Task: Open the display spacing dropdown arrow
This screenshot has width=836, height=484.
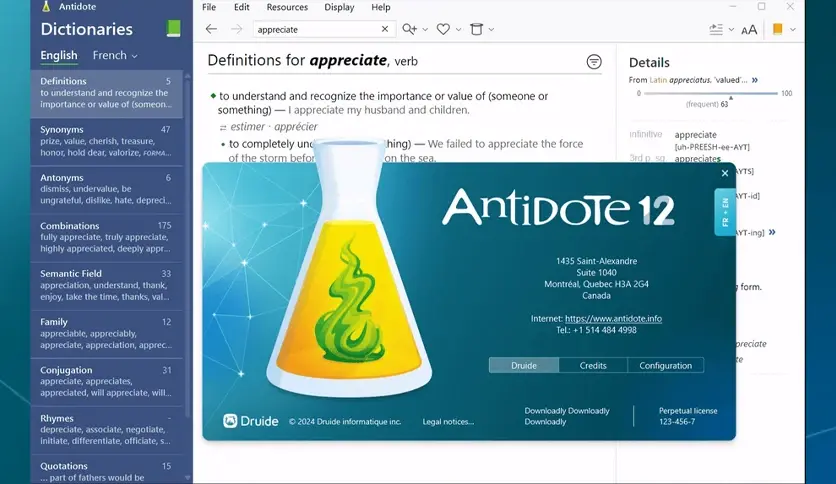Action: pyautogui.click(x=731, y=30)
